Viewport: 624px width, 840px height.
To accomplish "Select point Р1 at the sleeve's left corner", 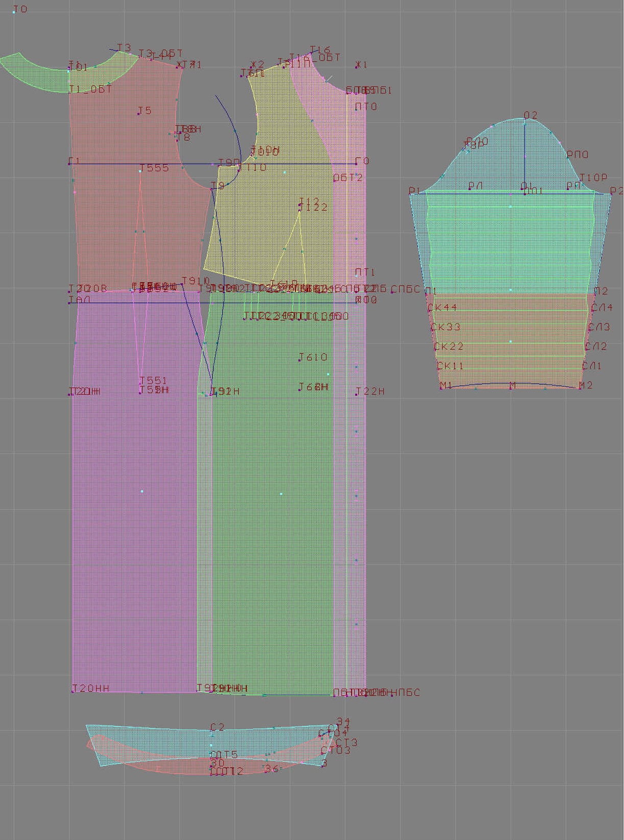I will tap(410, 194).
